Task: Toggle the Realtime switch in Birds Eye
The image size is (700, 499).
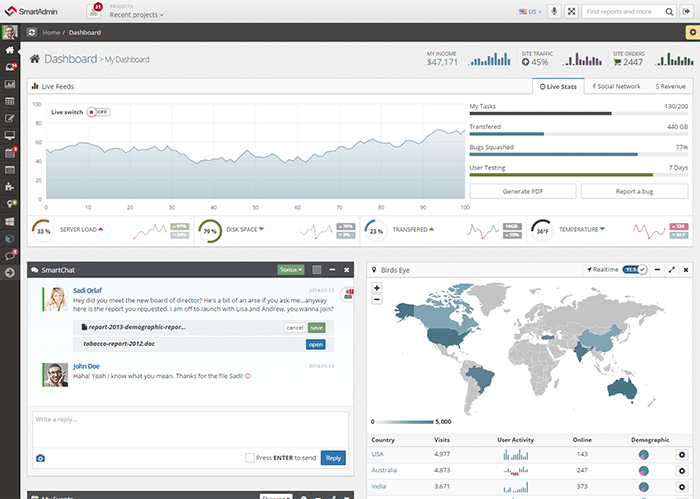Action: pyautogui.click(x=635, y=270)
